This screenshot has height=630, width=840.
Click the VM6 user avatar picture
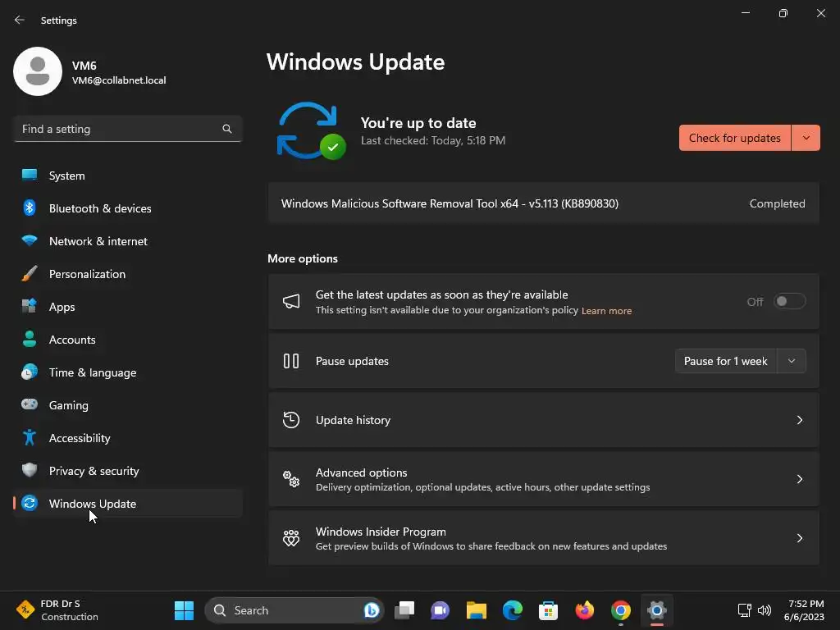click(38, 71)
